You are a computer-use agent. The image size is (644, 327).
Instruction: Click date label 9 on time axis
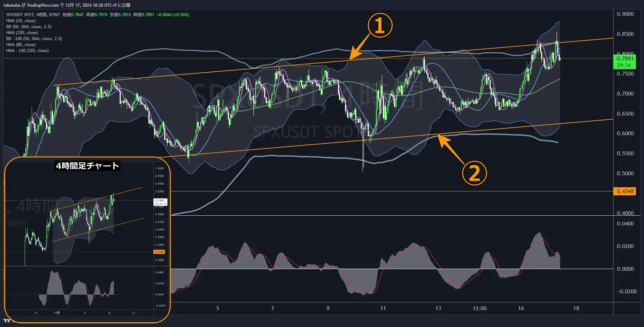click(x=328, y=308)
